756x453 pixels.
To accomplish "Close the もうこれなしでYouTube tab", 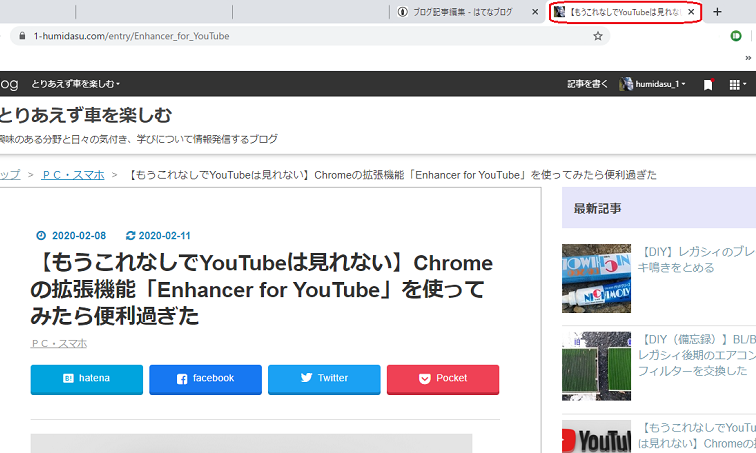I will (x=691, y=12).
